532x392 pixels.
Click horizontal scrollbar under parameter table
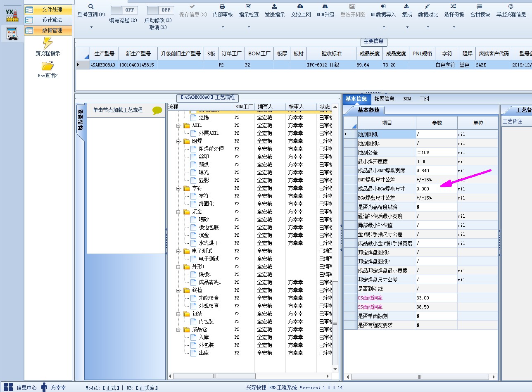pos(420,377)
